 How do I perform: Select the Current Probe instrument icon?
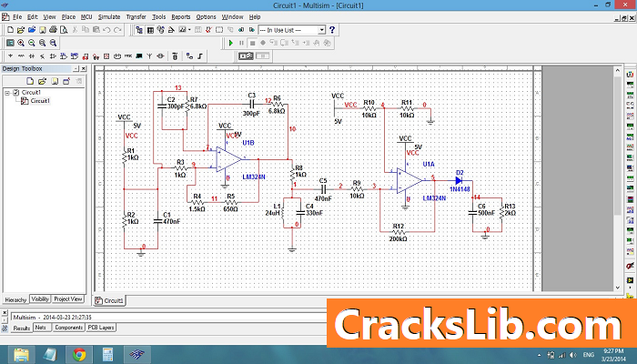630,266
